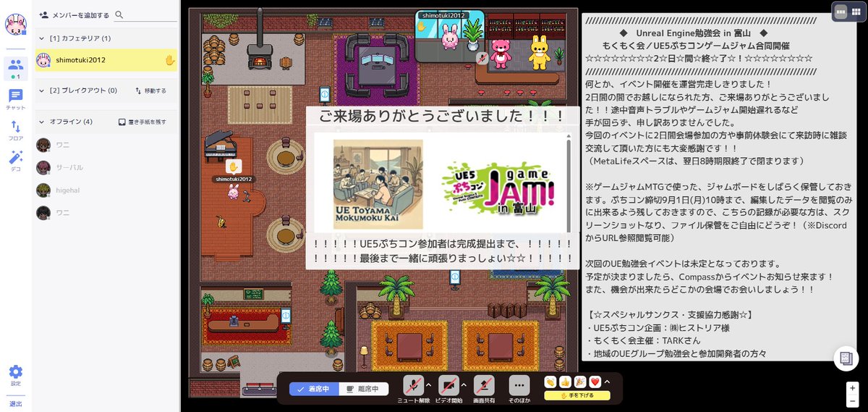
Task: Click ご来場ありがとうございました！！！ heading
Action: tap(442, 117)
